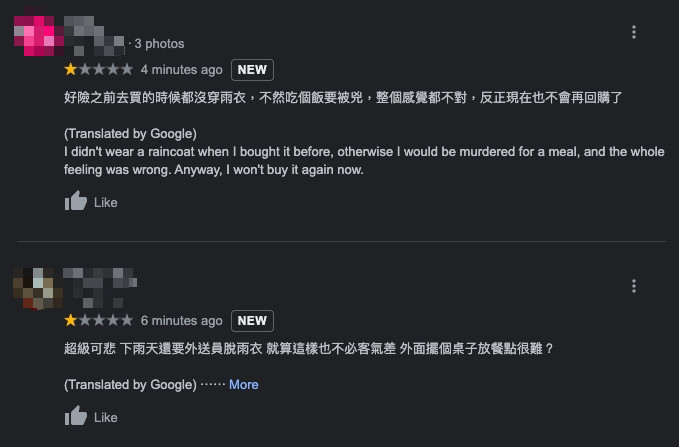Screen dimensions: 679x447
Task: Click the "3 photos" reviewer info text
Action: [x=159, y=44]
